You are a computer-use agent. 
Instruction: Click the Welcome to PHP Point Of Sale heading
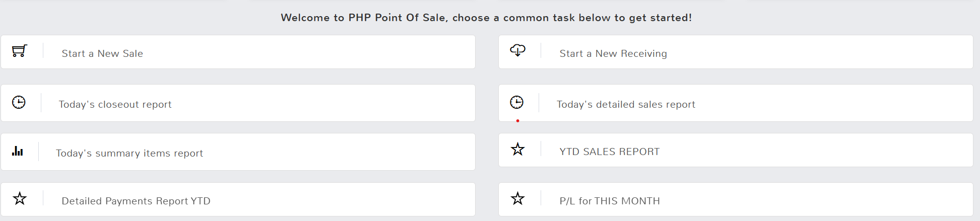[x=486, y=18]
